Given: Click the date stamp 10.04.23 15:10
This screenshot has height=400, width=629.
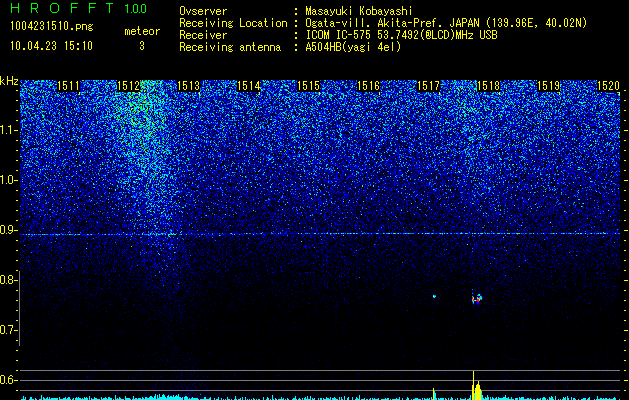Looking at the screenshot, I should [51, 46].
